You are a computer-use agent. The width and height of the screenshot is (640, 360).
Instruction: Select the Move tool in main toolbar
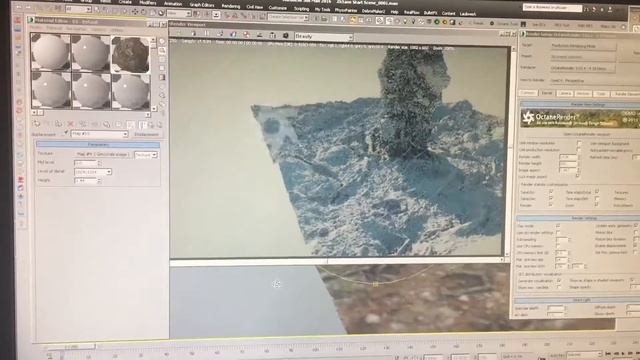point(135,12)
